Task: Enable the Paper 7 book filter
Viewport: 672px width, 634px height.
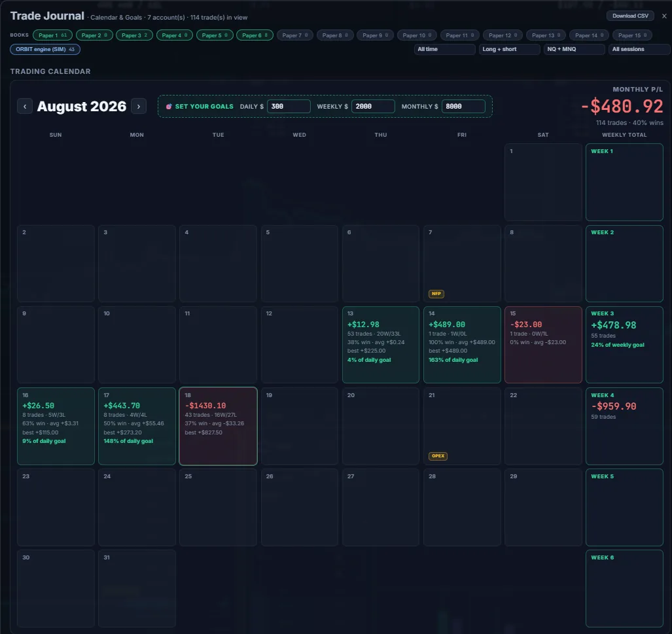Action: tap(295, 35)
